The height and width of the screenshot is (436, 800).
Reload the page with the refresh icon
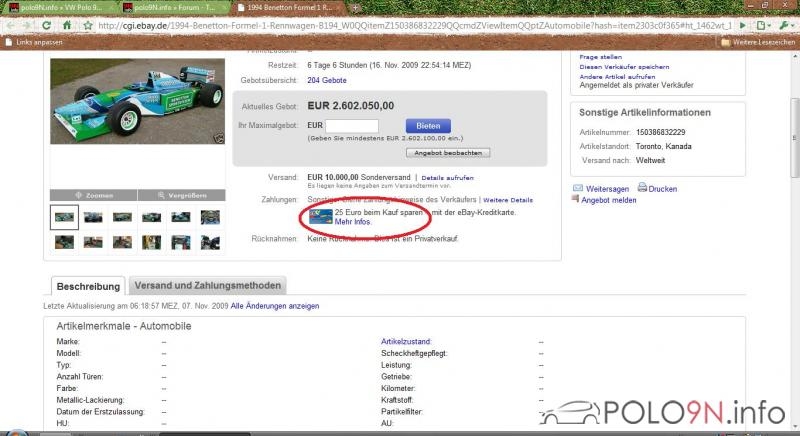[x=46, y=25]
